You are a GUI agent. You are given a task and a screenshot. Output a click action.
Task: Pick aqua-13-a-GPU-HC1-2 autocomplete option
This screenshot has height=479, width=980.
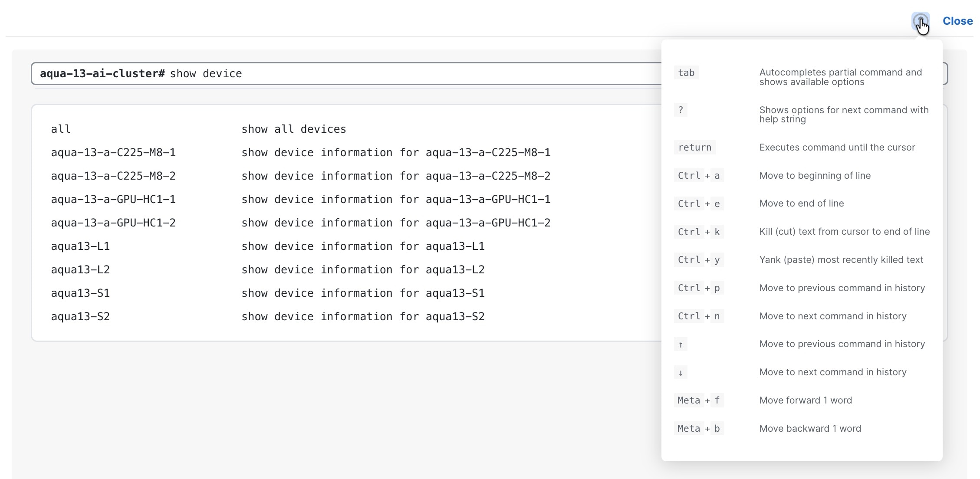pyautogui.click(x=113, y=223)
